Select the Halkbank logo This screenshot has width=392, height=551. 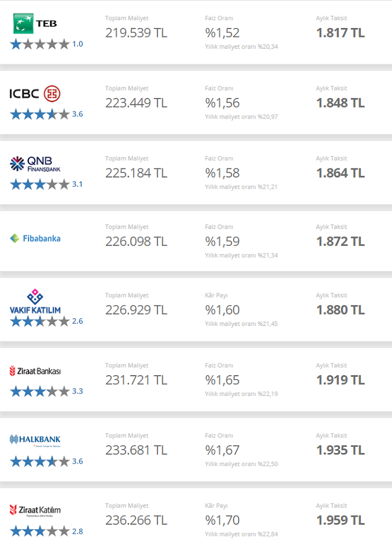point(35,440)
